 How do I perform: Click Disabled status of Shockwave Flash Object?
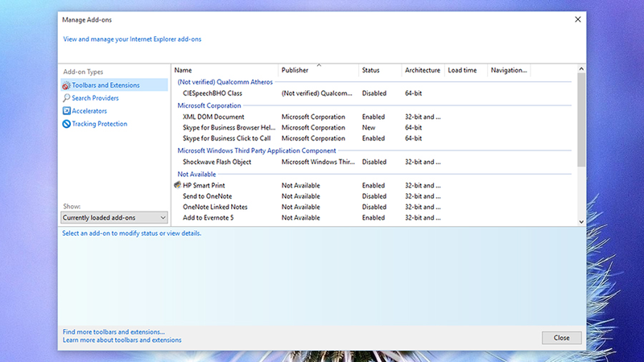374,162
